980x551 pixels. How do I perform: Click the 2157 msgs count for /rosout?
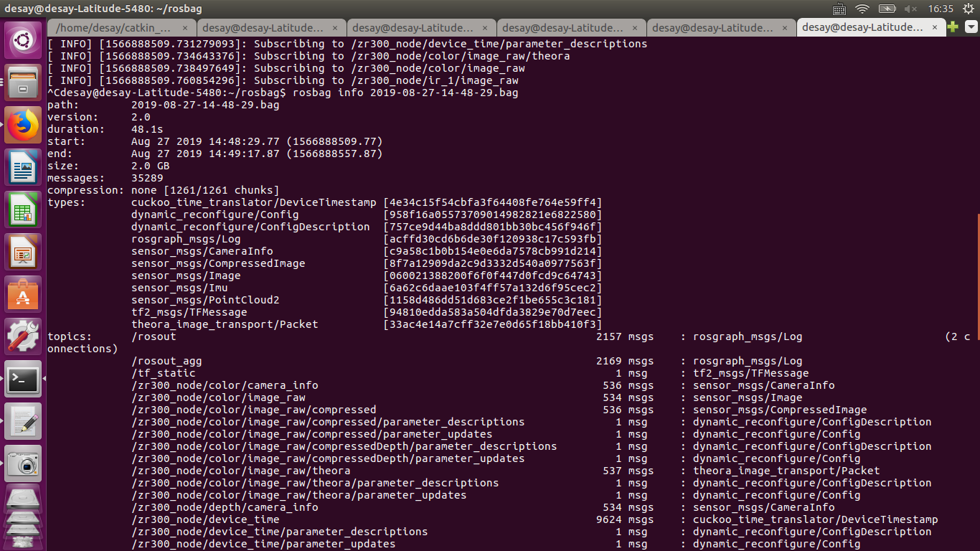pos(625,336)
